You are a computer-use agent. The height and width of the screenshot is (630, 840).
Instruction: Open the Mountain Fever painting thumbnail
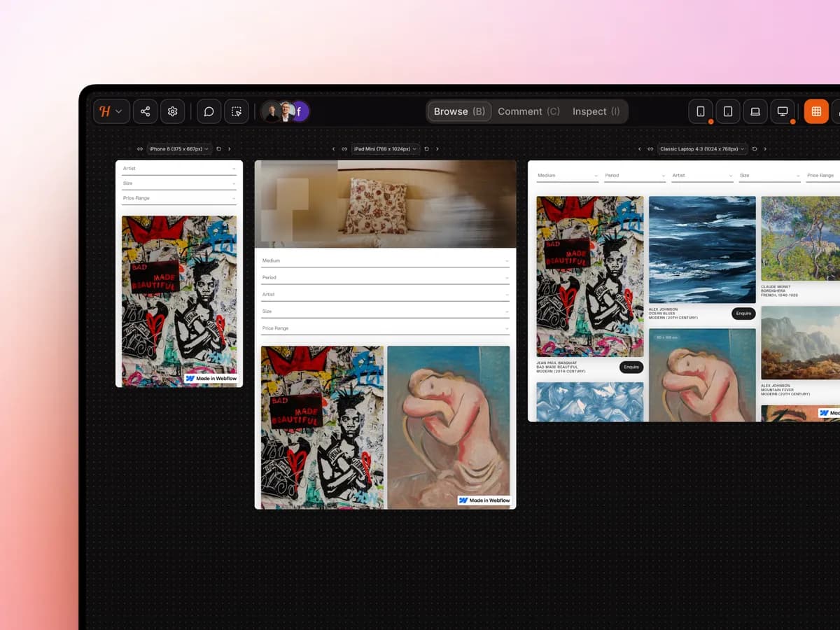(x=800, y=343)
